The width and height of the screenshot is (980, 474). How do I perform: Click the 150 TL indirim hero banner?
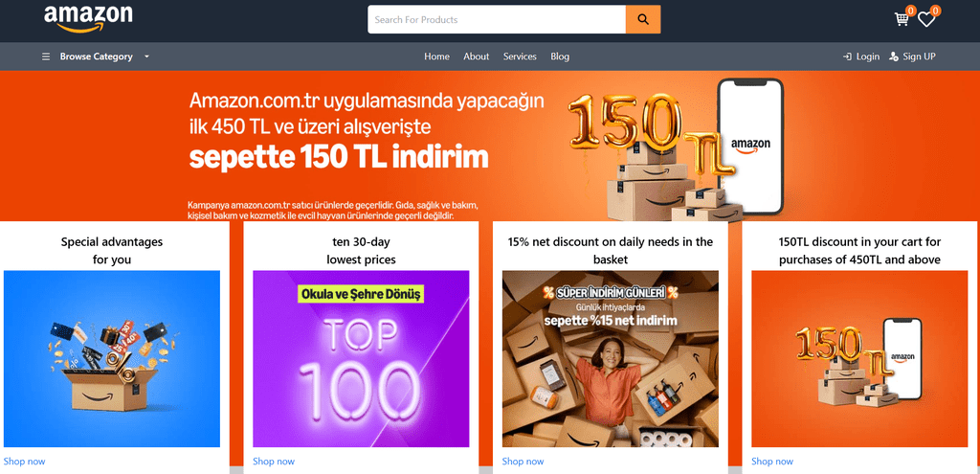490,146
